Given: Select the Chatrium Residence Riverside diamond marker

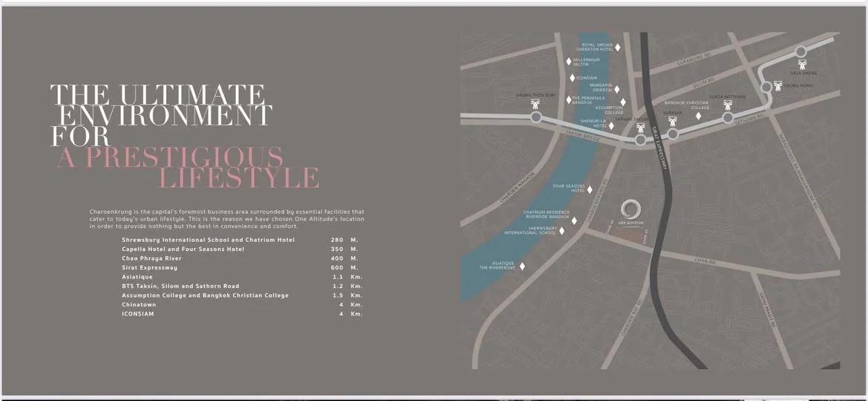Looking at the screenshot, I should (574, 221).
